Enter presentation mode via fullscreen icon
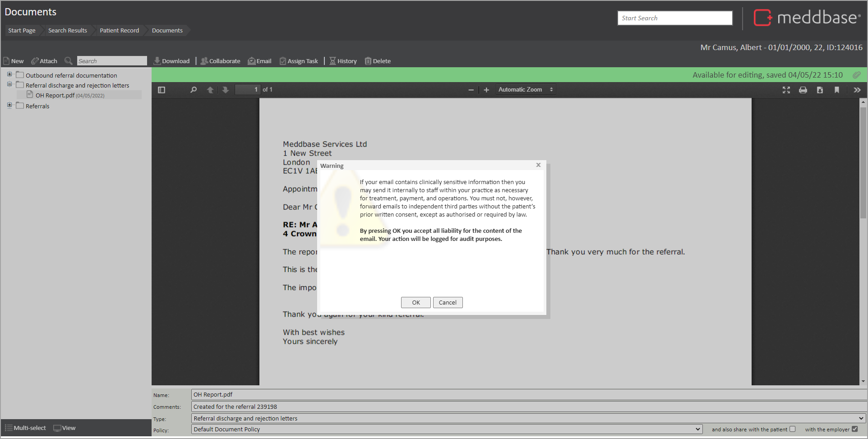This screenshot has width=868, height=439. coord(786,90)
